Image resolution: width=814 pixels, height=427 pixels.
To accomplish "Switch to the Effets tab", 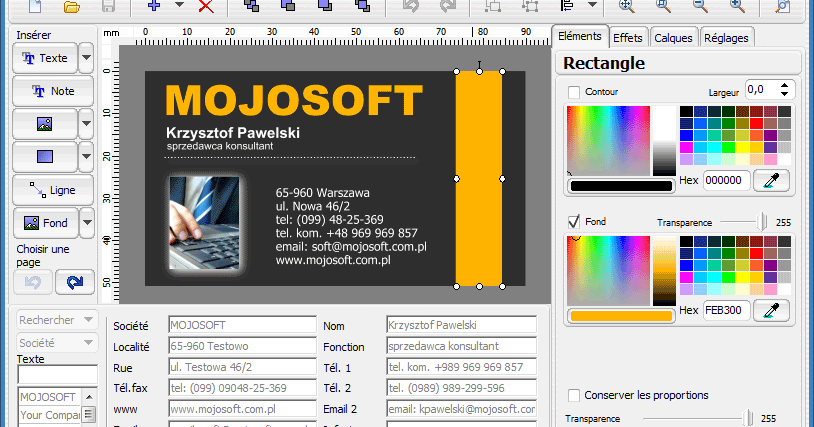I will pos(628,38).
